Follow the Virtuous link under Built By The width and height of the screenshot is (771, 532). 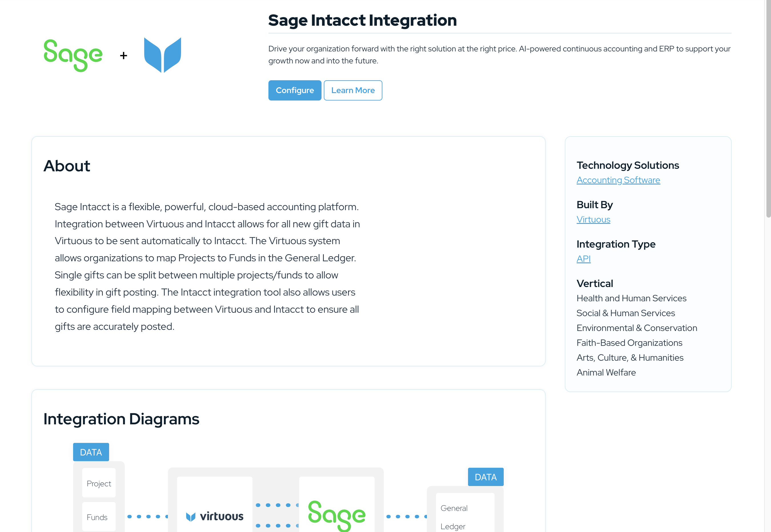(x=593, y=219)
